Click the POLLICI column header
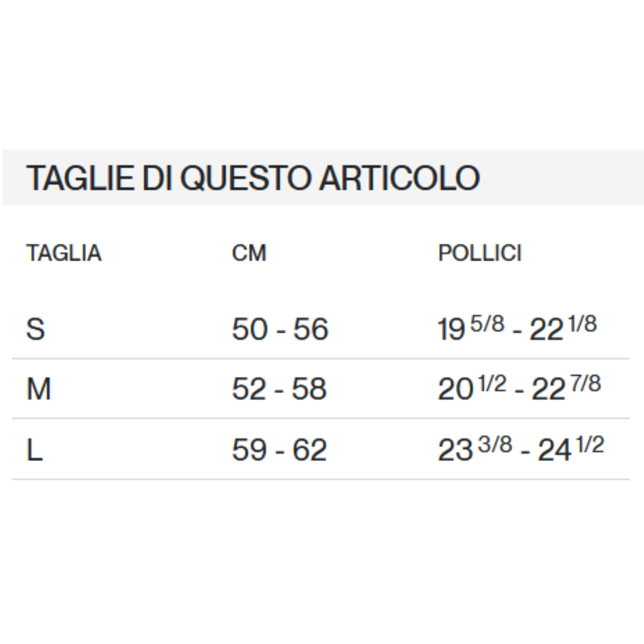This screenshot has width=644, height=644. (x=479, y=253)
